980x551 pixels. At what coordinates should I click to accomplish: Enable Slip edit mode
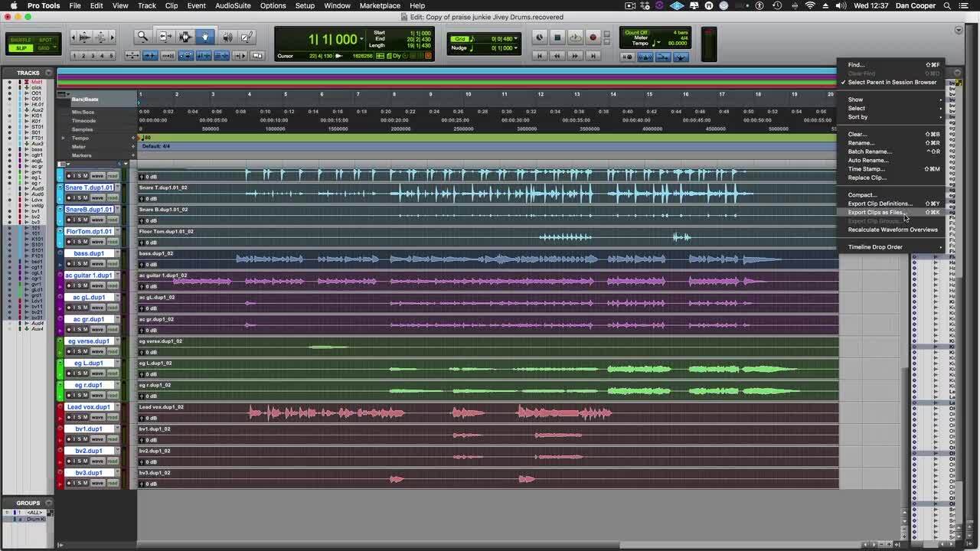tap(21, 48)
